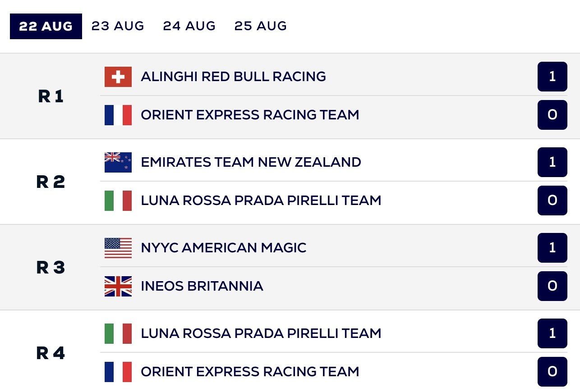Click INEOS Britannia team name
This screenshot has height=392, width=580.
point(202,286)
